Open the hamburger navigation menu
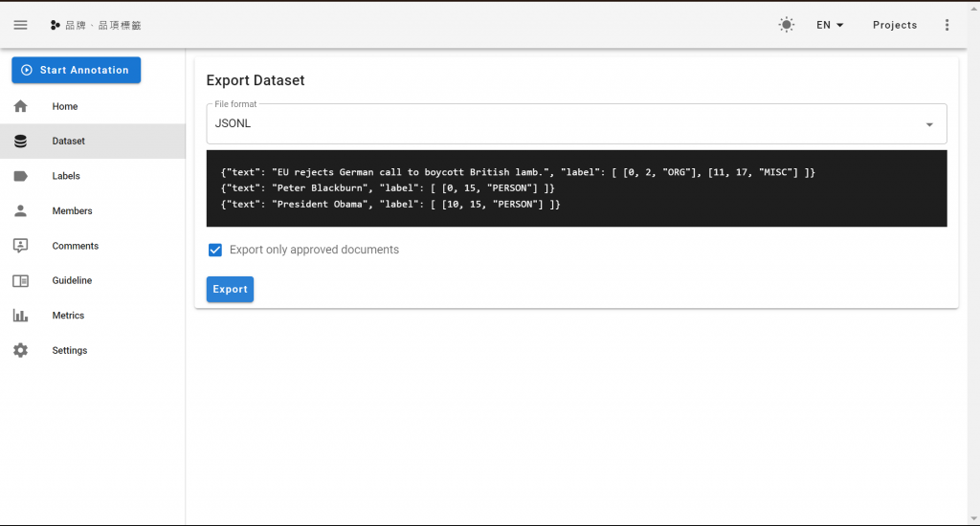Viewport: 980px width, 526px height. (x=21, y=25)
